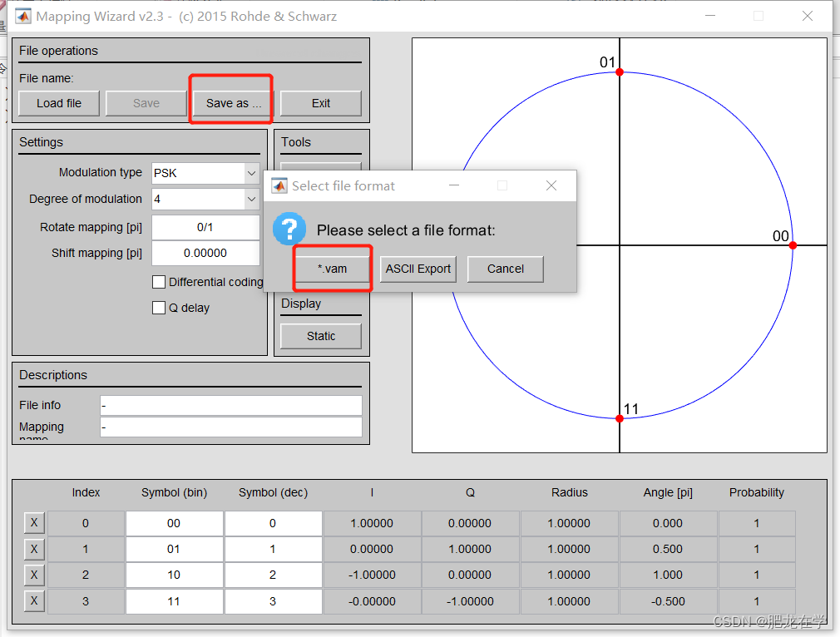The image size is (840, 637).
Task: Click the blue question mark icon in the dialog
Action: coord(289,229)
